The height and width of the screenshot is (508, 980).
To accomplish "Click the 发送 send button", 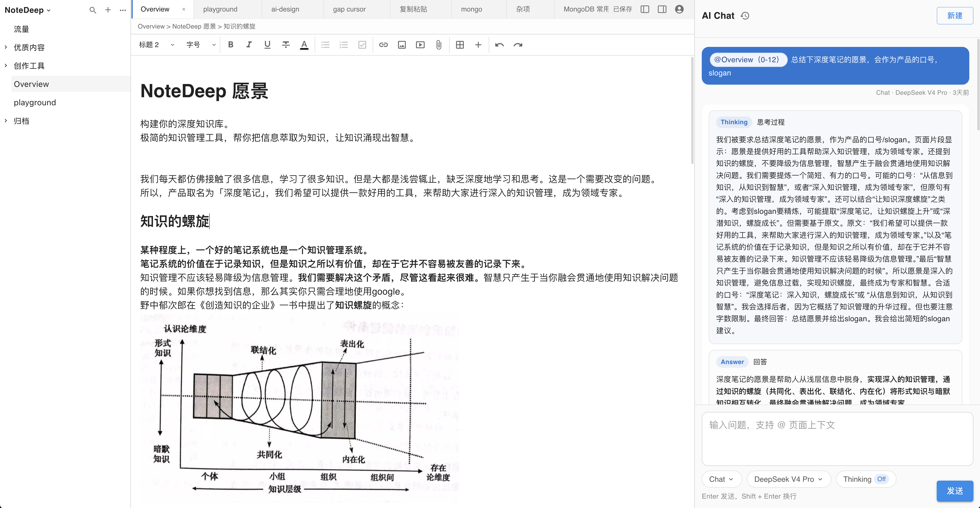I will 955,491.
